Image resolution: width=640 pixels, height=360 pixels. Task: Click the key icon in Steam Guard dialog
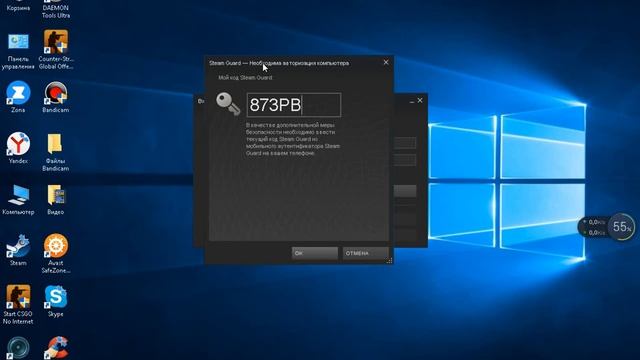click(228, 104)
